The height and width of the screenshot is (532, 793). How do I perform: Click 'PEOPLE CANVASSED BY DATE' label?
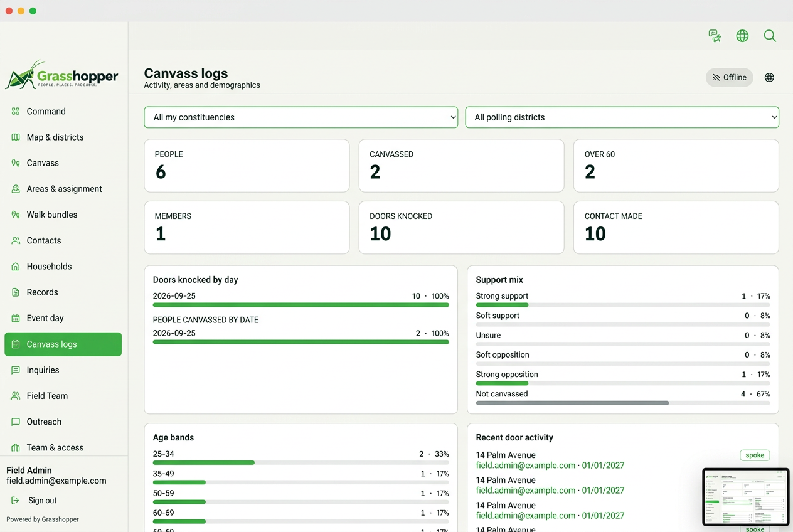click(206, 320)
